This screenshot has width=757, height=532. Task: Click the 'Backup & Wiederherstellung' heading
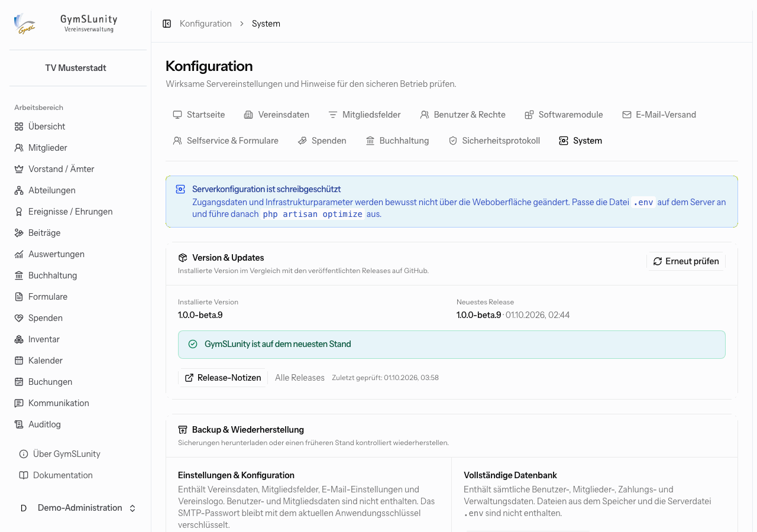tap(248, 430)
